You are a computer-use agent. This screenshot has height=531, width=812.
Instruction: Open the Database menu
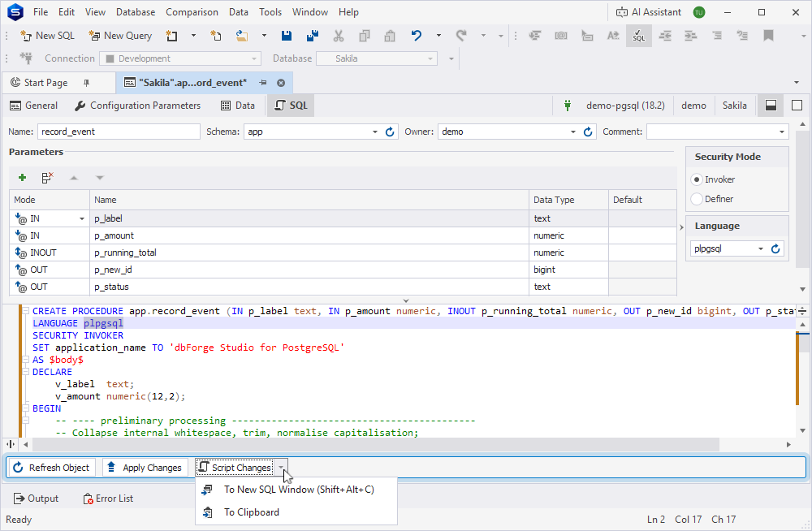pyautogui.click(x=136, y=12)
